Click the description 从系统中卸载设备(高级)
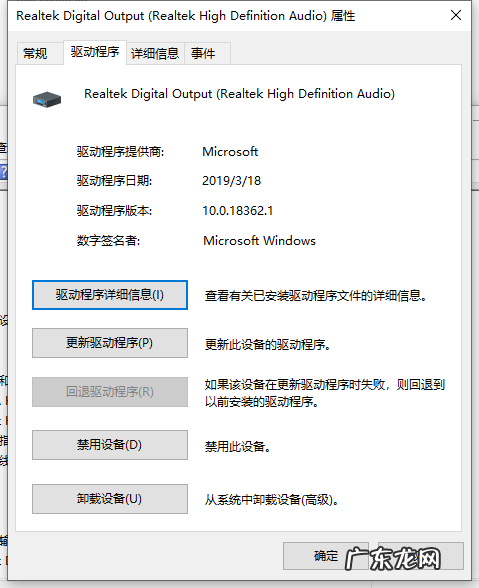The height and width of the screenshot is (588, 479). pyautogui.click(x=272, y=500)
